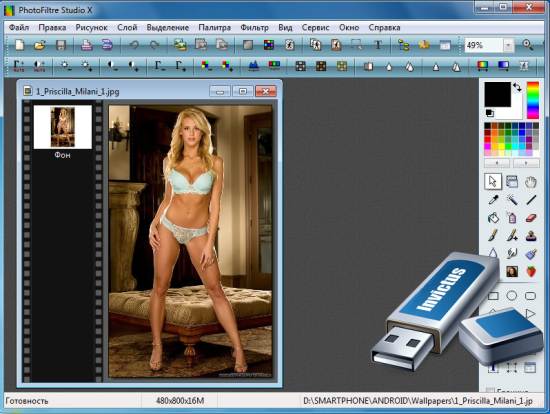Decrease gamma with gamma minus icon

coord(160,66)
